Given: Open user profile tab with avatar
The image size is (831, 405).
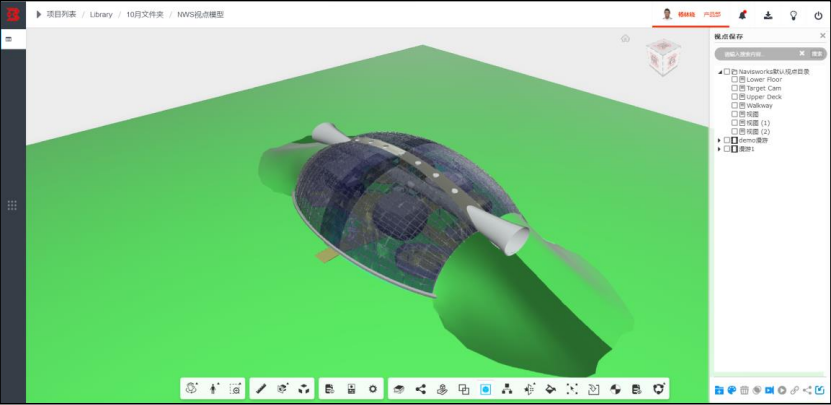Looking at the screenshot, I should pos(691,14).
